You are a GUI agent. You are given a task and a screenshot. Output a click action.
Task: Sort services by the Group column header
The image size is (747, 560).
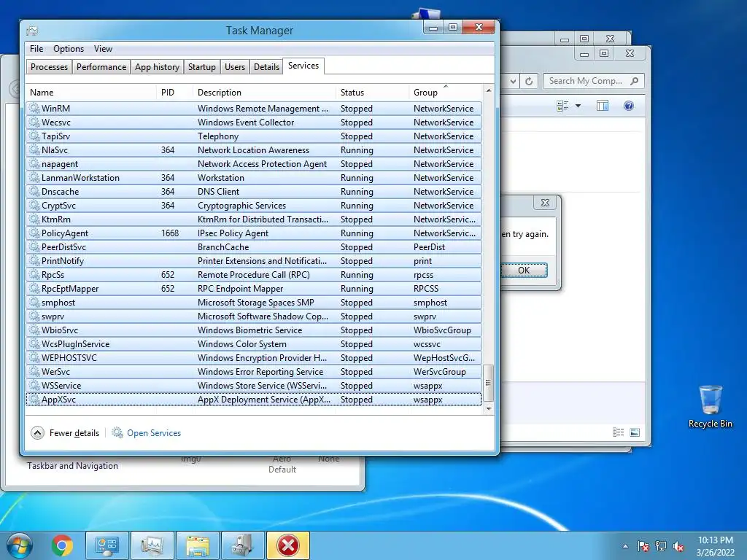446,93
